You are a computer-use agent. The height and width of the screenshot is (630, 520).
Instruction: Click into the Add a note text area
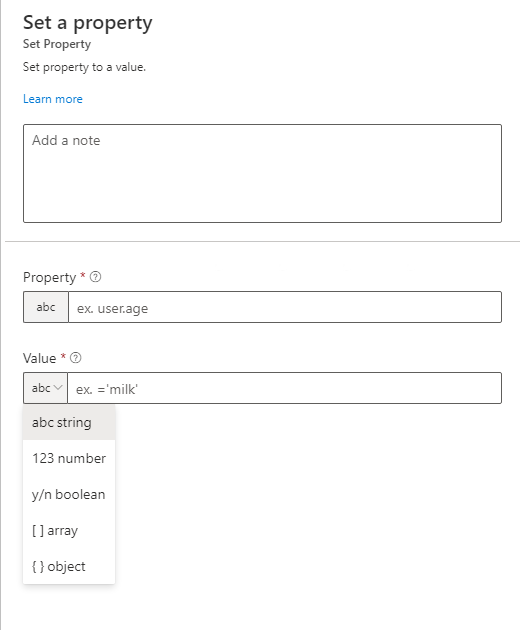click(x=262, y=173)
